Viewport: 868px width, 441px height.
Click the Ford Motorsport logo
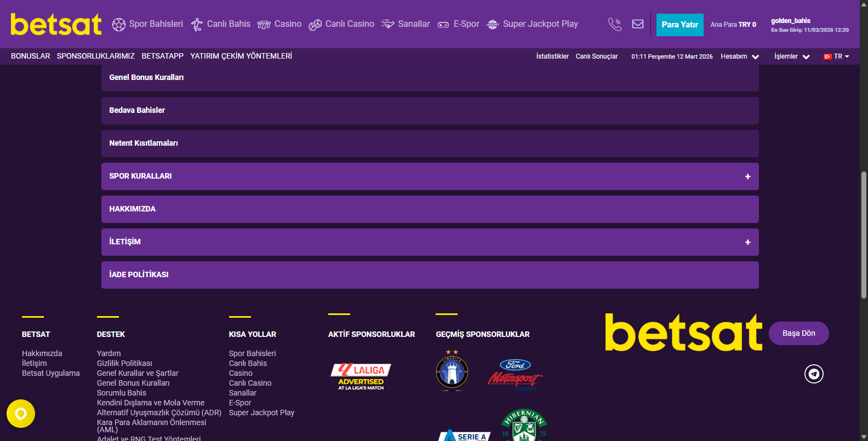click(x=515, y=374)
